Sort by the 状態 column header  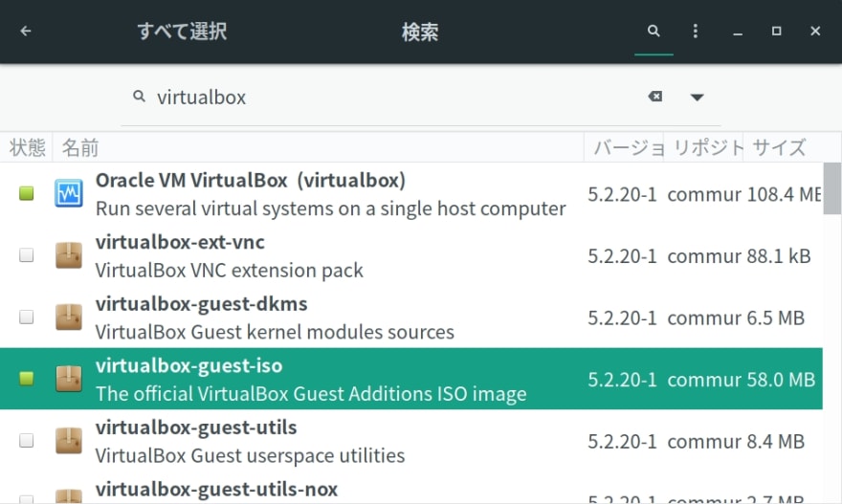pos(27,147)
